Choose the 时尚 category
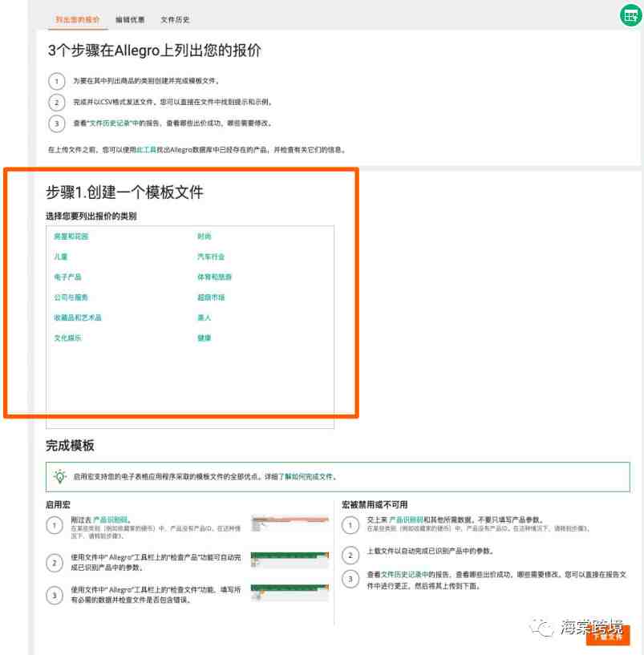The height and width of the screenshot is (655, 644). point(205,237)
